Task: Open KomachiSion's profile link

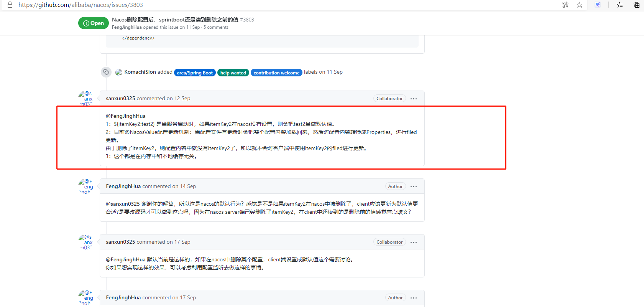Action: [x=140, y=72]
